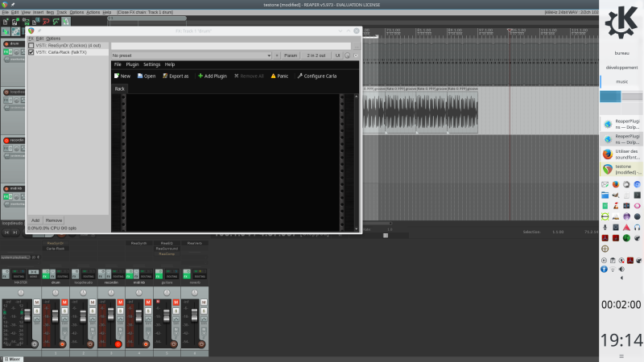Toggle record arm on the drum track panel

[6, 44]
